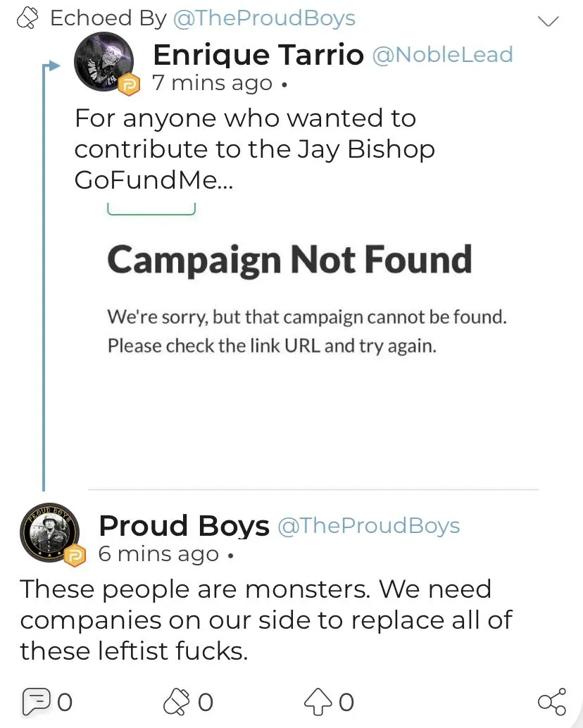Click the upvote count number

click(x=346, y=702)
